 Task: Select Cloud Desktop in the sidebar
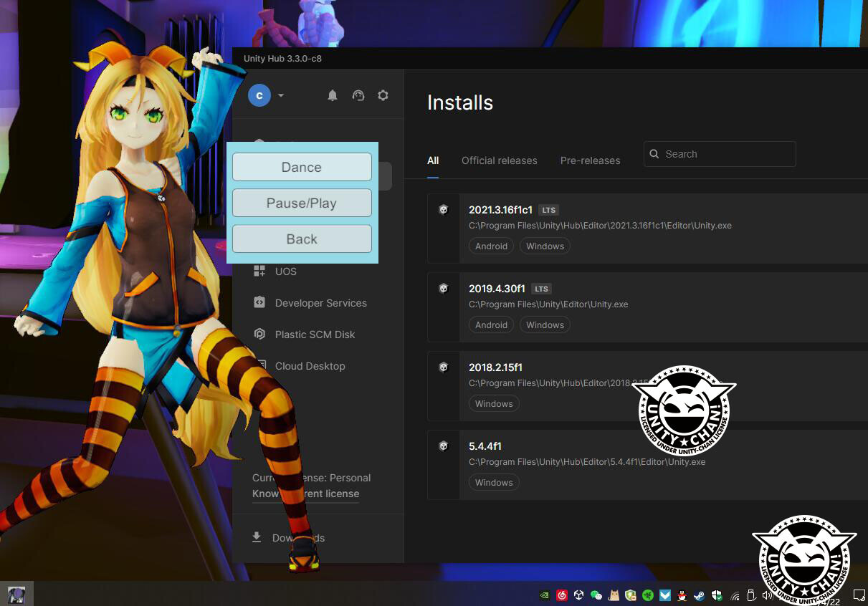310,366
